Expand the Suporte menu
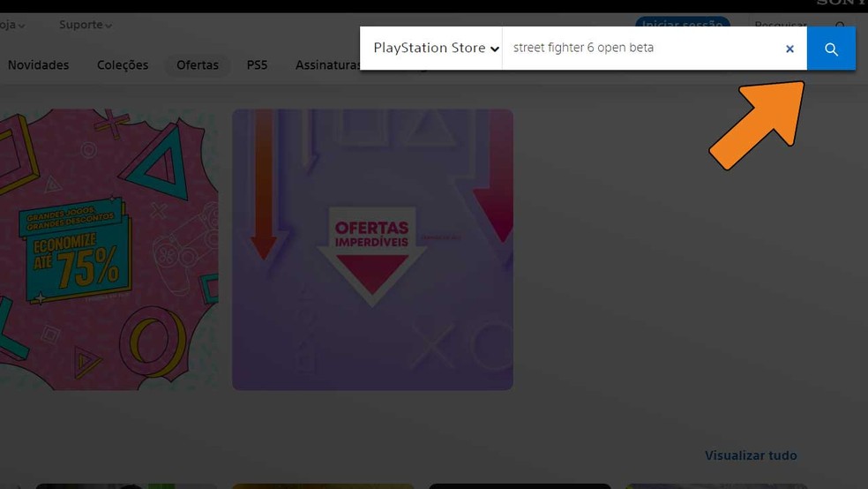 click(86, 25)
